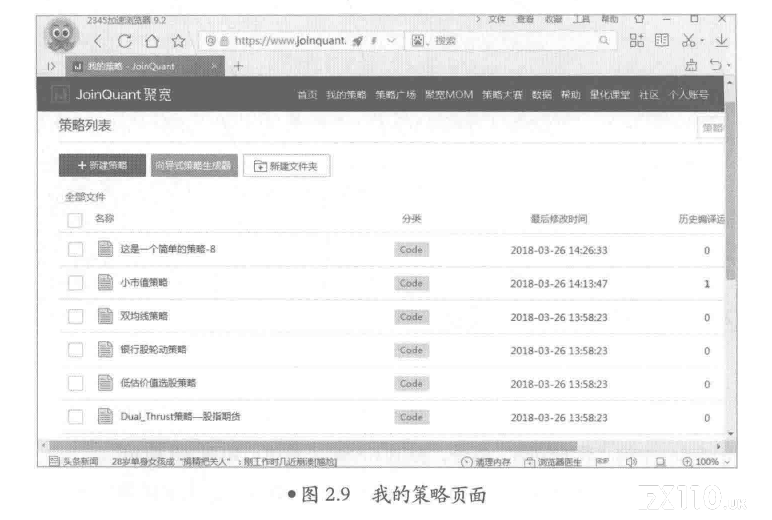
Task: Click the 向导式策略生成器 button
Action: click(194, 165)
